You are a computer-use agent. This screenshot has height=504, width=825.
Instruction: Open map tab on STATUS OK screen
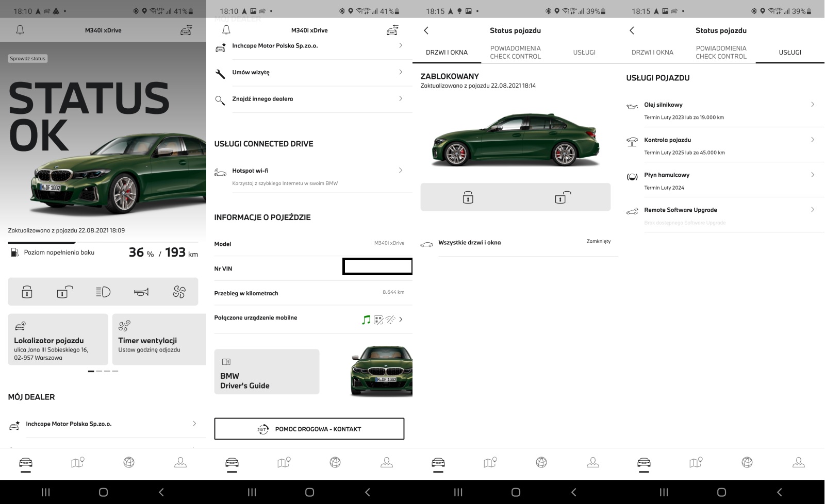point(77,462)
